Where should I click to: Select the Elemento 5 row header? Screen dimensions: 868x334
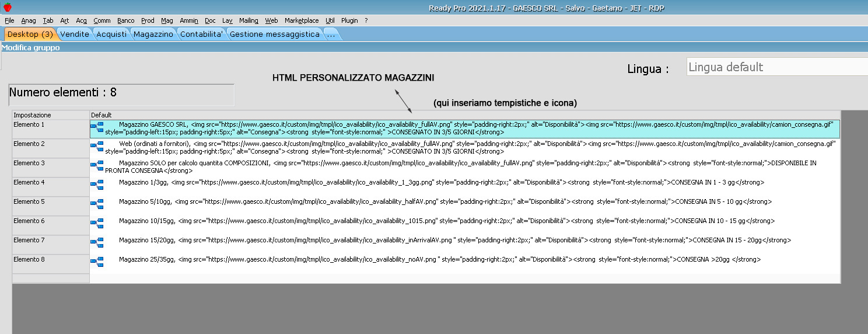pyautogui.click(x=51, y=206)
